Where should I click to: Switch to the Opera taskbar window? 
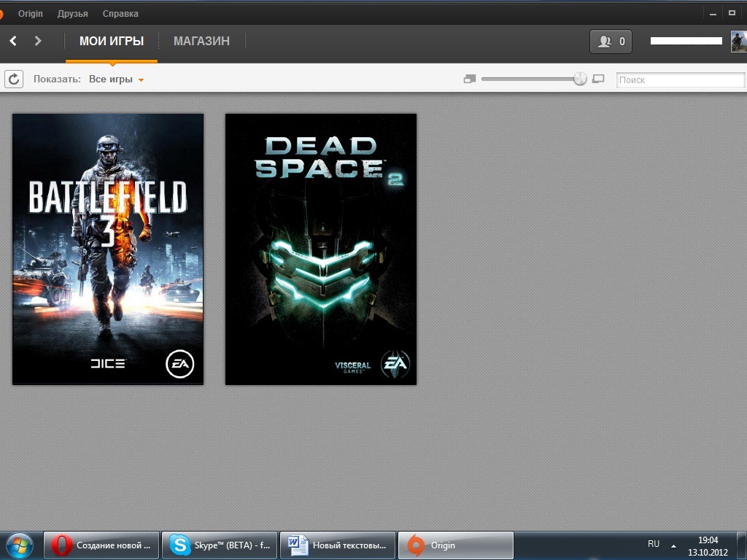click(101, 545)
